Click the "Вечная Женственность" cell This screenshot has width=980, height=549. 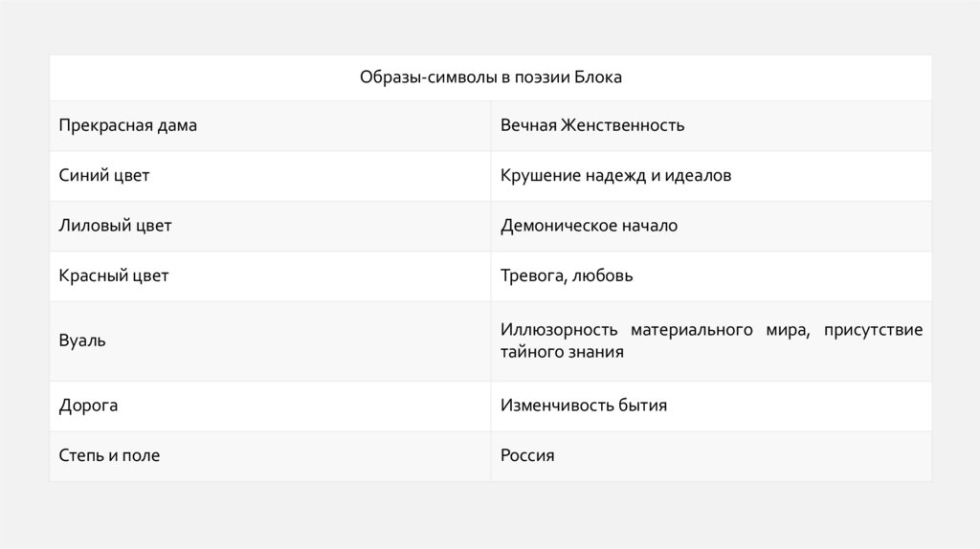592,126
